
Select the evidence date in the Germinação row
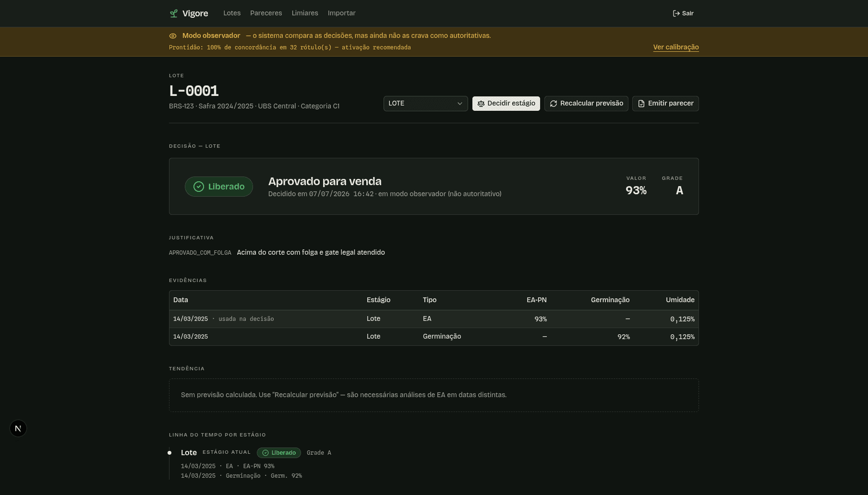(x=191, y=337)
